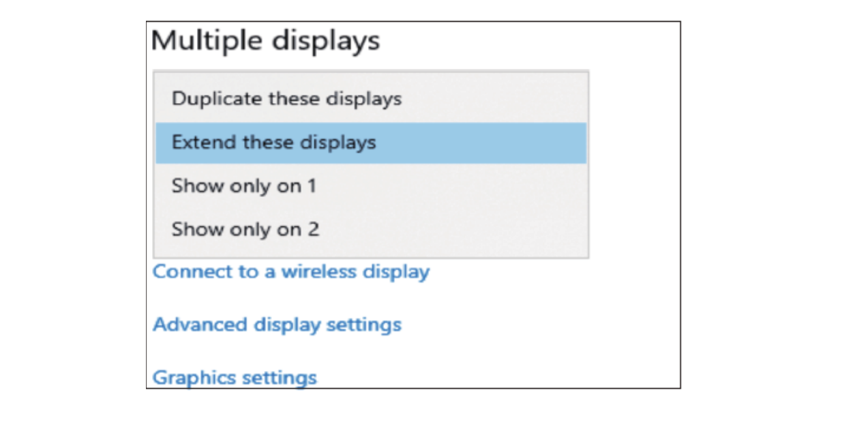Screen dimensions: 868x433
Task: Select "Duplicate these displays" option
Action: tap(371, 99)
